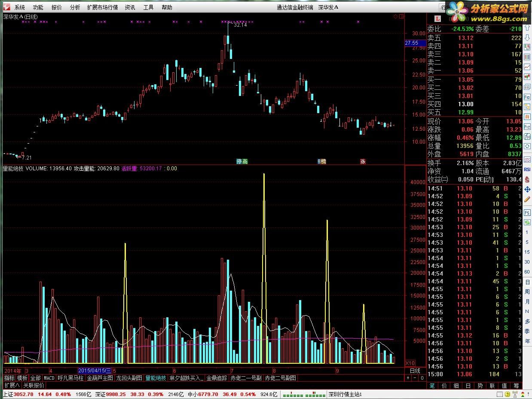Open the 扩展市场行情 menu
532x399 pixels.
pos(102,7)
